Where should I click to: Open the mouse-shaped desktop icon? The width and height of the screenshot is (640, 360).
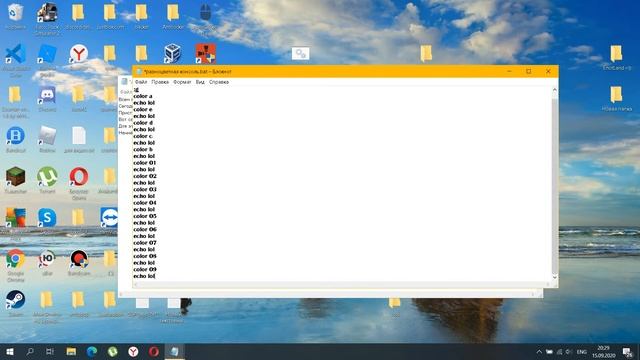pyautogui.click(x=205, y=13)
